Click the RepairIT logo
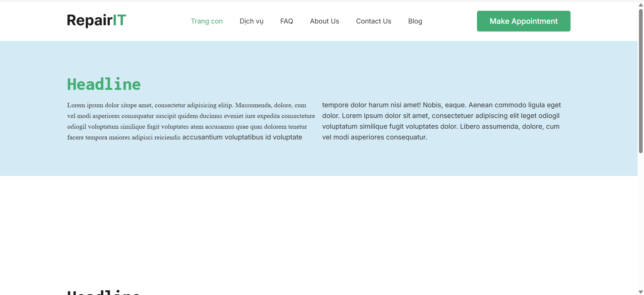 [x=96, y=20]
